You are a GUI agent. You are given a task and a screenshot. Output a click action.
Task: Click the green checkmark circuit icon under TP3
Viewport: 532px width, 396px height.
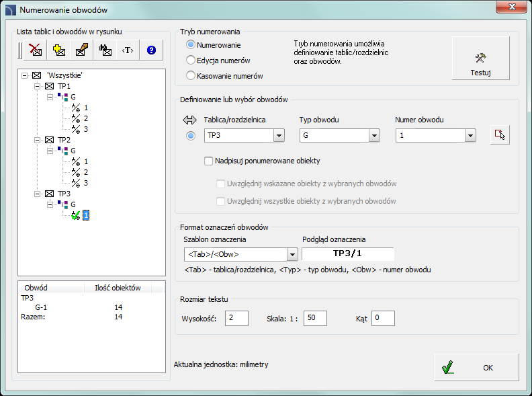[76, 215]
